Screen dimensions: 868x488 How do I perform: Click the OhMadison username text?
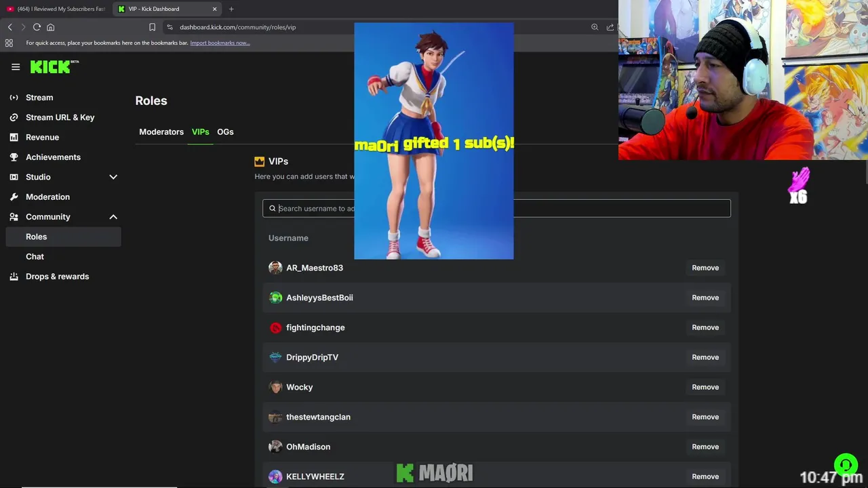(x=308, y=447)
